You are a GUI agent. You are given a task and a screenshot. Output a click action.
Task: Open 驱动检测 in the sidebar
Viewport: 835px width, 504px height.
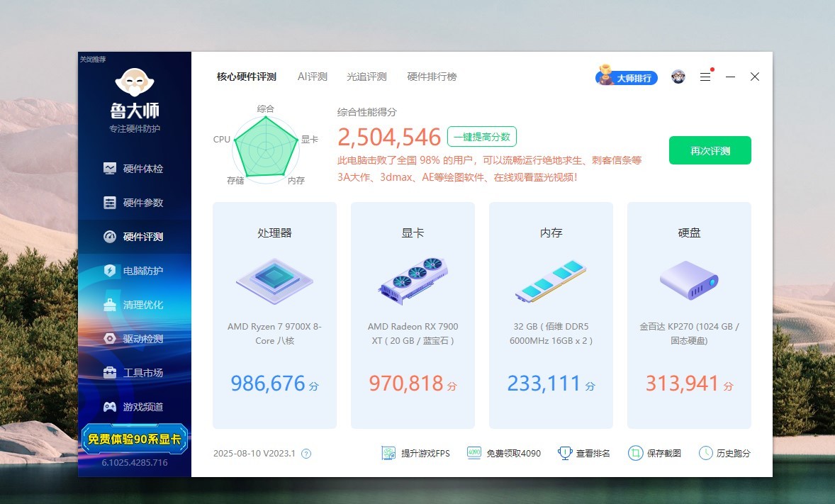134,339
